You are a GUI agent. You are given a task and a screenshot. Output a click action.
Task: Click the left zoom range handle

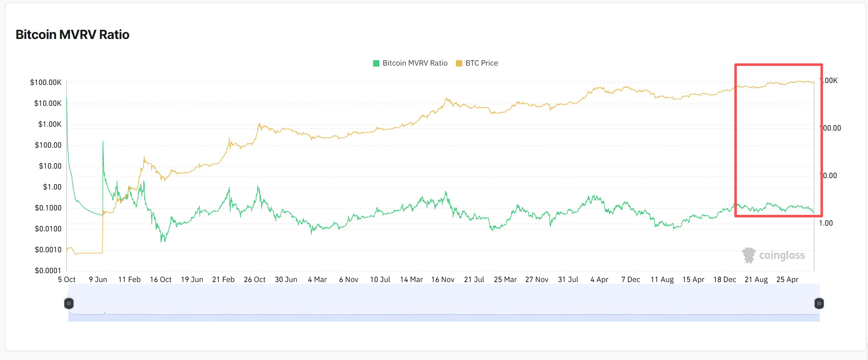(x=69, y=303)
